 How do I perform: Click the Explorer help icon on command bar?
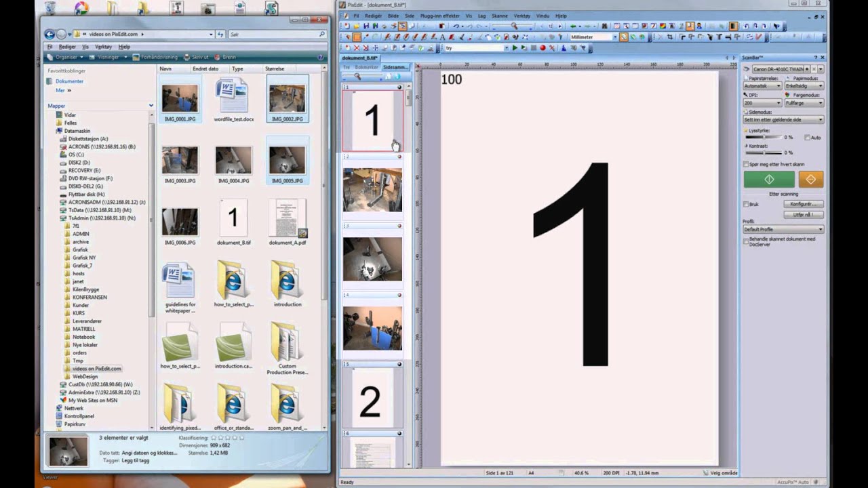(321, 57)
